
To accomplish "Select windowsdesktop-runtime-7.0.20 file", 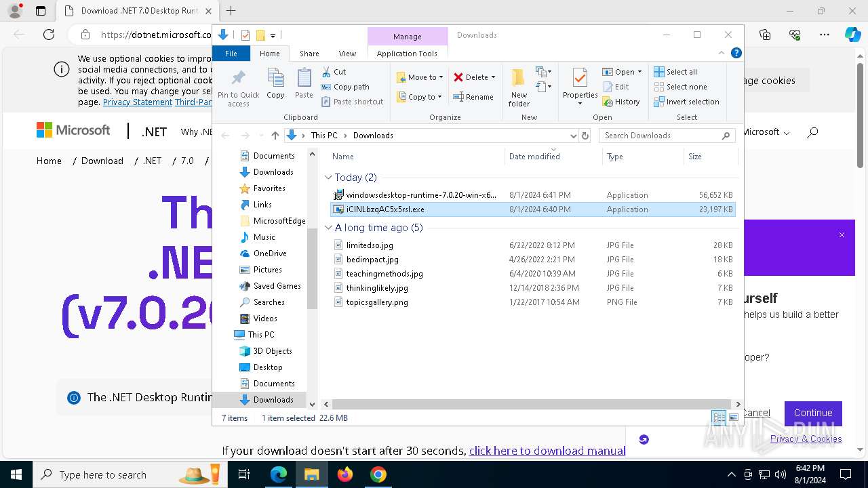I will click(x=534, y=195).
